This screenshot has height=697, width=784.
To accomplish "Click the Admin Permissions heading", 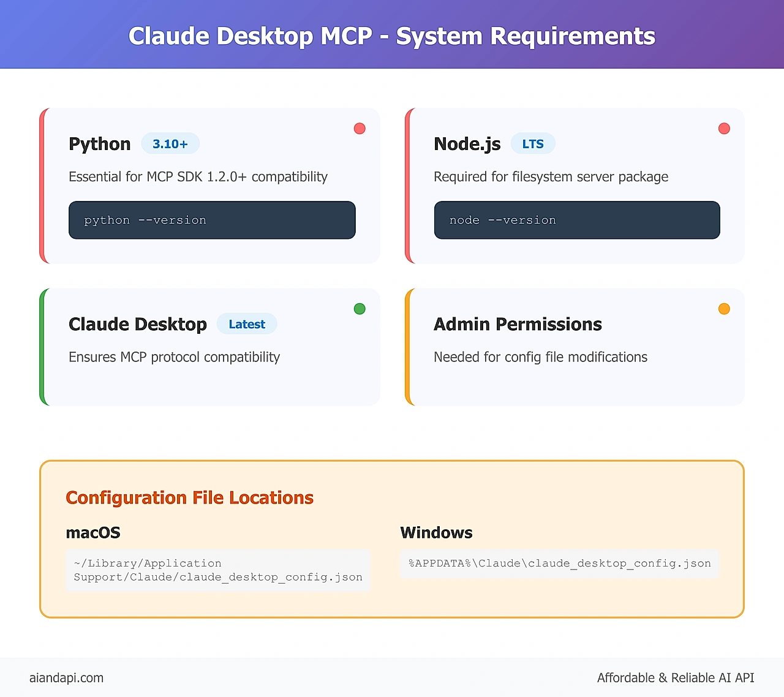I will coord(518,324).
